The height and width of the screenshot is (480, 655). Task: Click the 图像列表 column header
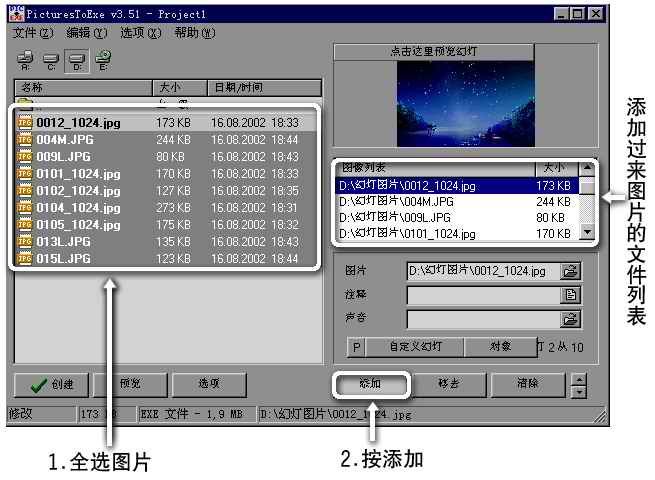[x=435, y=168]
